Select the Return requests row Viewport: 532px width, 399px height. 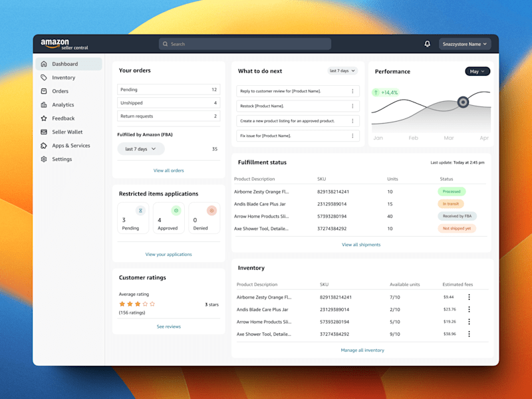click(169, 116)
